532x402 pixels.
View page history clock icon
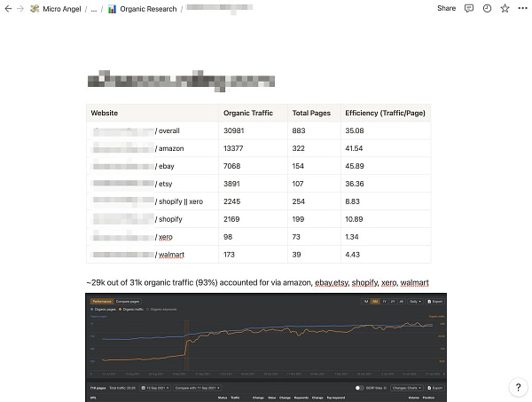pyautogui.click(x=487, y=9)
